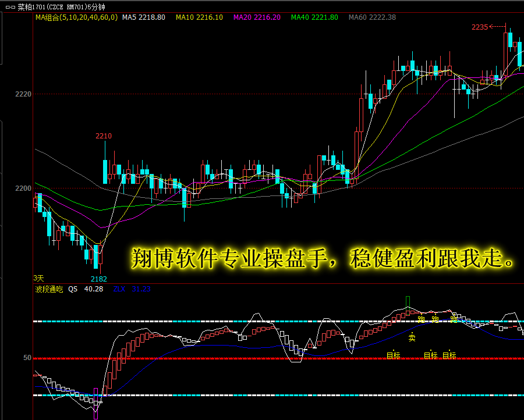Click the 3天 period label
This screenshot has height=420, width=524.
point(39,278)
